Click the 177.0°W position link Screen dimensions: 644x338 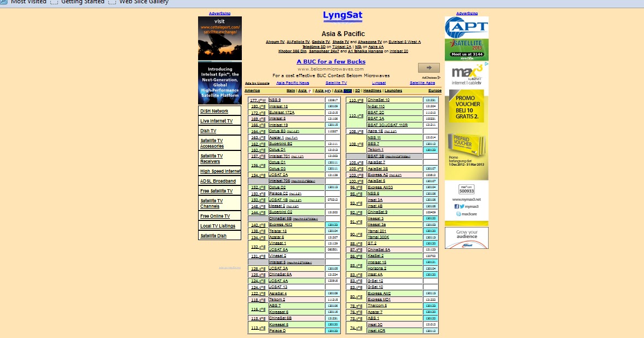click(258, 100)
